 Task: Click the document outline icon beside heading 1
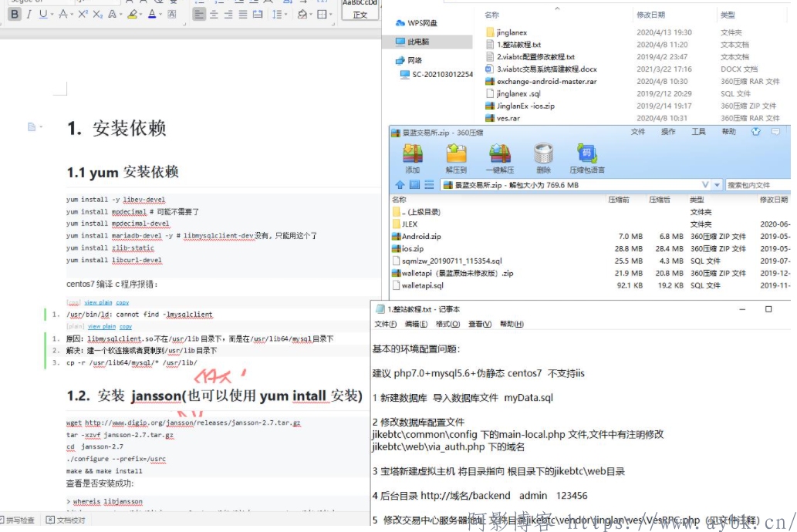point(32,126)
